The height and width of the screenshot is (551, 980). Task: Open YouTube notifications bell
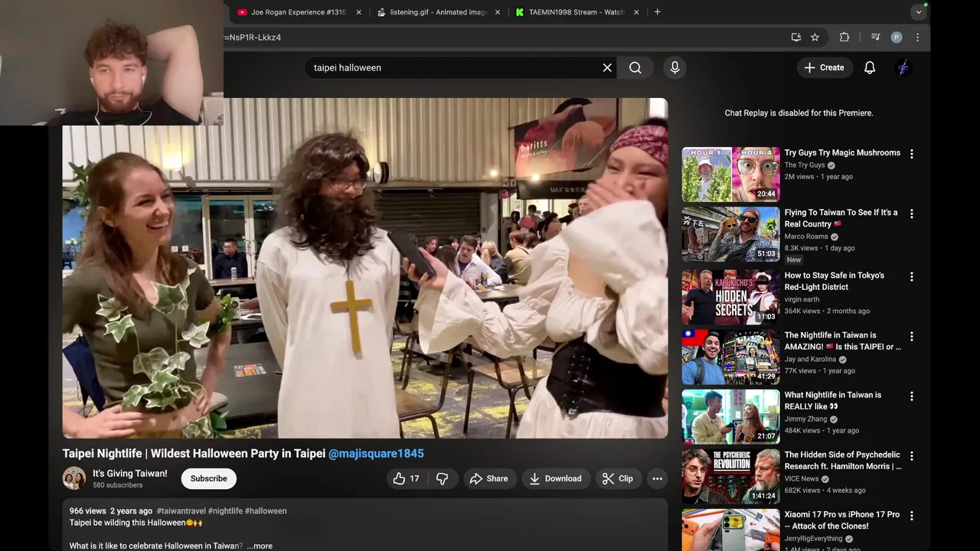tap(870, 67)
